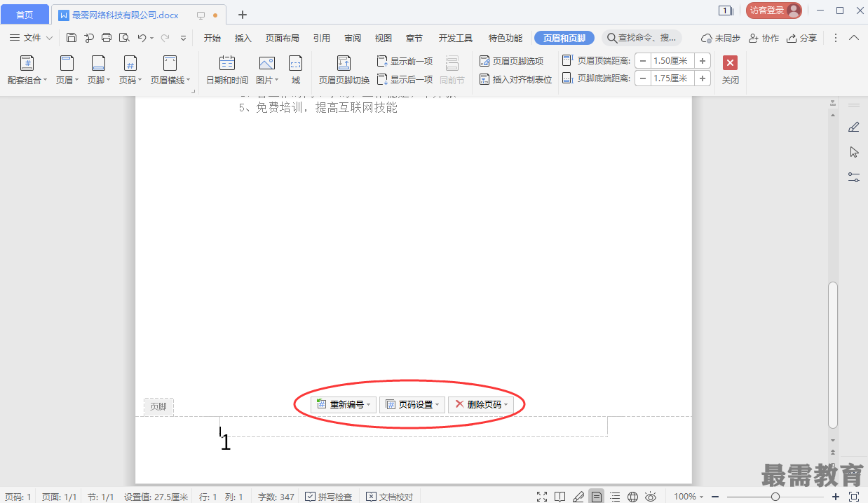The image size is (868, 503).
Task: Click the pen tool icon in right sidebar
Action: [854, 127]
